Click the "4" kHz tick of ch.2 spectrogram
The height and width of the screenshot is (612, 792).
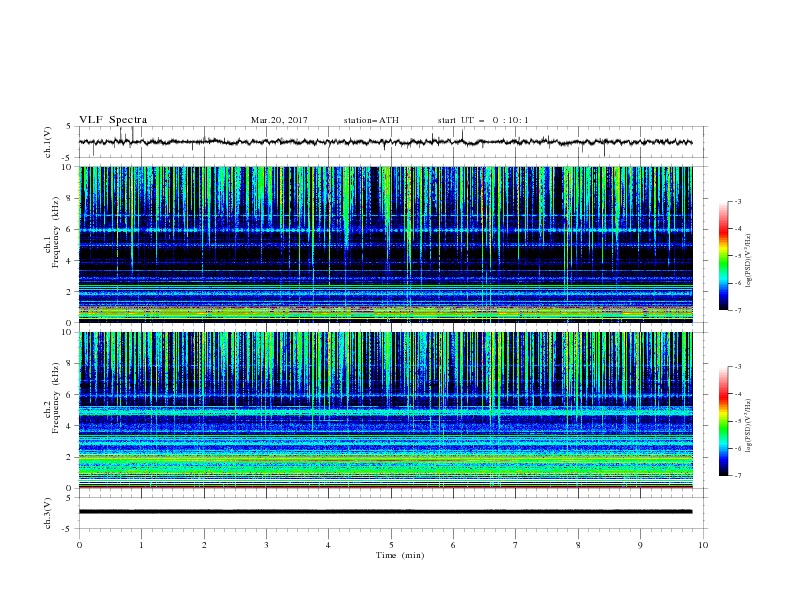coord(71,426)
